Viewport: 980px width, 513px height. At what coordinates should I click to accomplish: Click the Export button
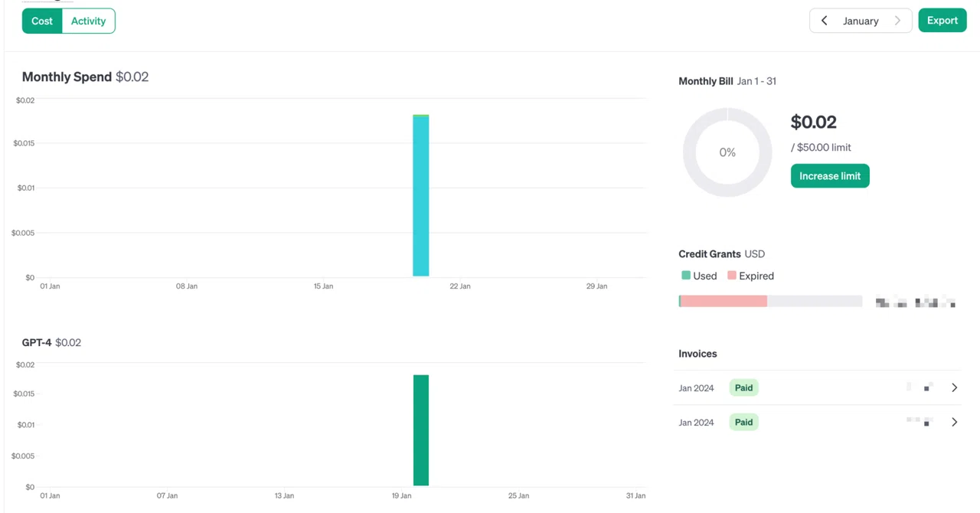[942, 21]
